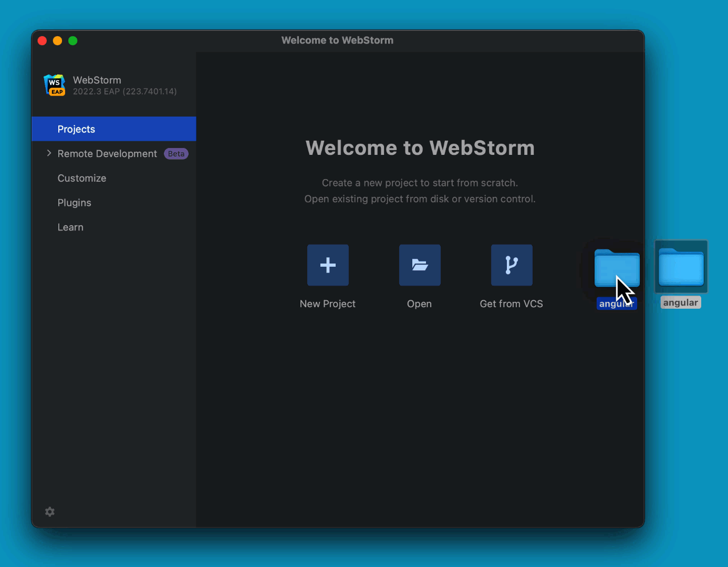Screen dimensions: 728x567
Task: Click the angular filename label on the desktop
Action: click(x=681, y=302)
